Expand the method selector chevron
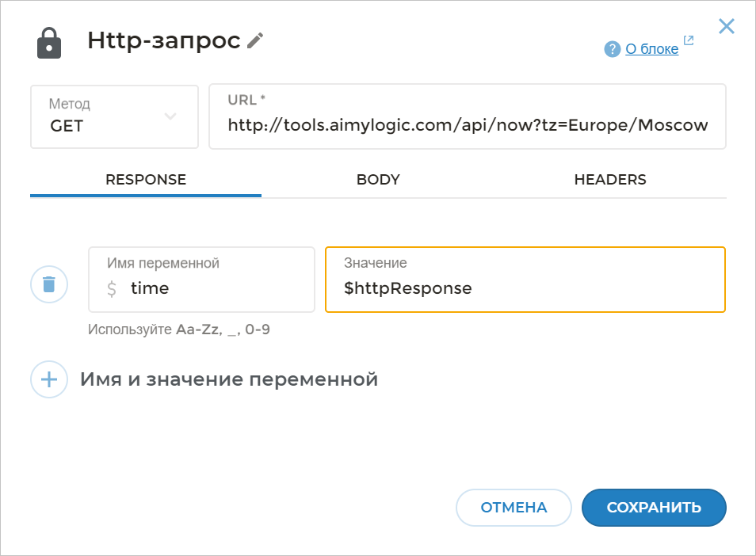Image resolution: width=756 pixels, height=556 pixels. pyautogui.click(x=170, y=116)
